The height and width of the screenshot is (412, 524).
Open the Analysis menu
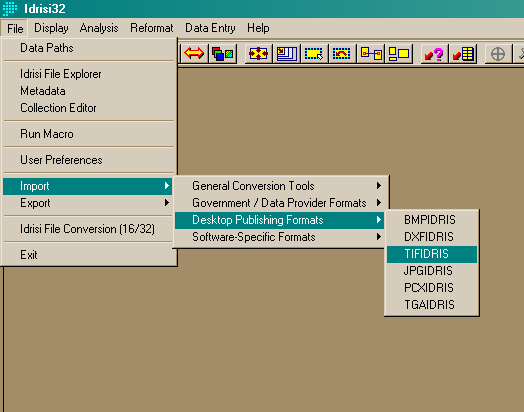tap(99, 28)
